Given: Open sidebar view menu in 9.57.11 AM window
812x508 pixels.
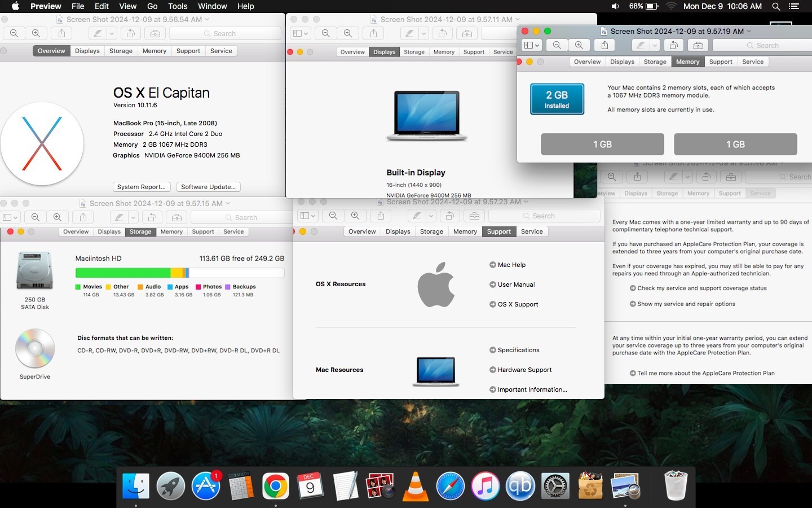Looking at the screenshot, I should tap(300, 34).
